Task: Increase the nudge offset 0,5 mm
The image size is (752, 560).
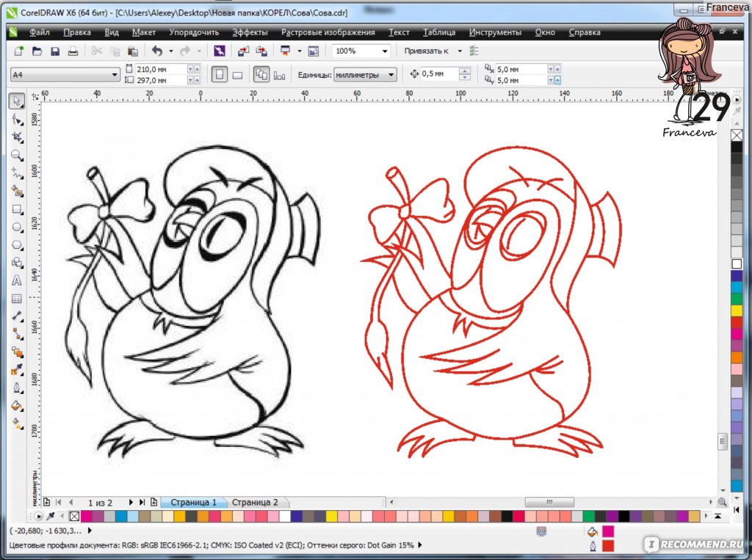Action: pos(464,71)
